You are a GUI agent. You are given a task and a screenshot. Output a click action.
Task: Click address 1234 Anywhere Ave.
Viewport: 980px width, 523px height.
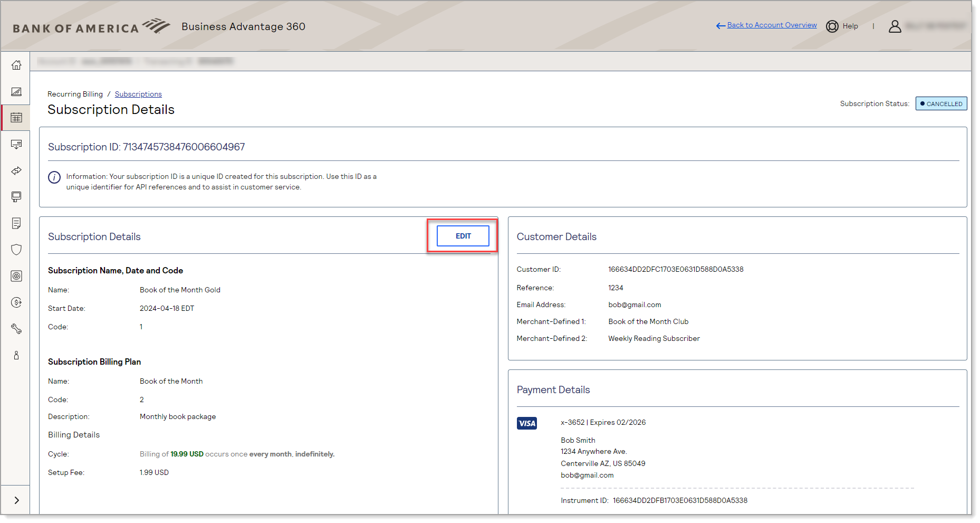tap(594, 452)
